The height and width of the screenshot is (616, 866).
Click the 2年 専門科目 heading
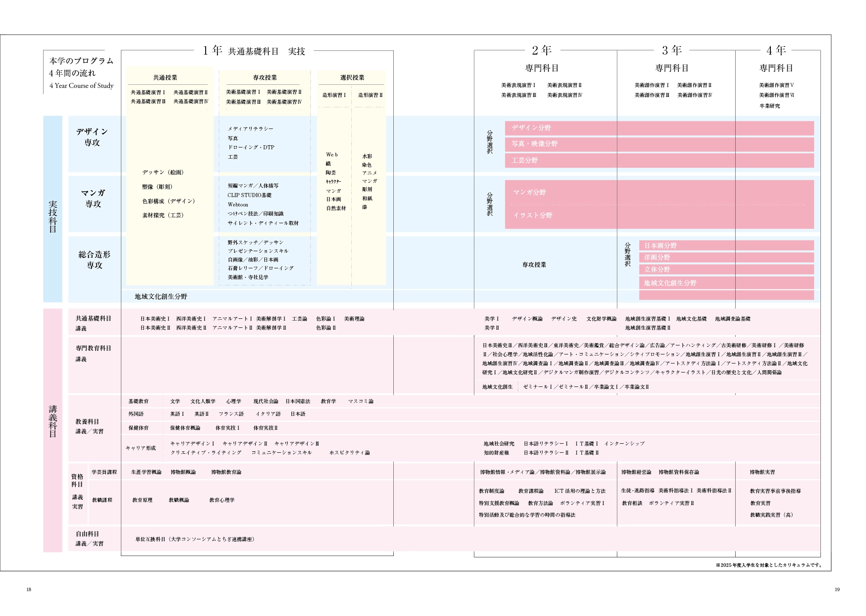542,68
